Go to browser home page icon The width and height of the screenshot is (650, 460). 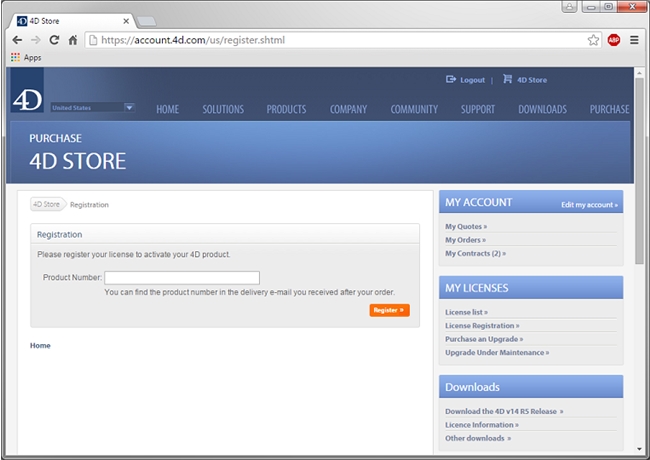coord(73,40)
